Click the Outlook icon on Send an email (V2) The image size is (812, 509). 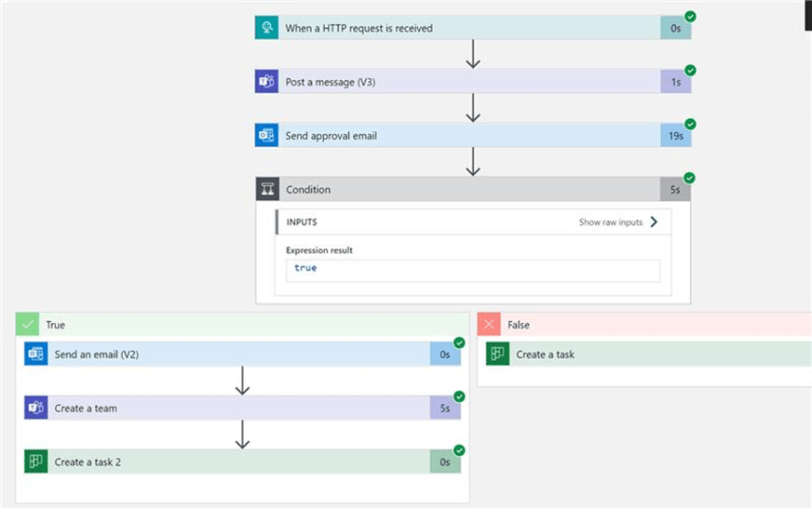[x=36, y=355]
